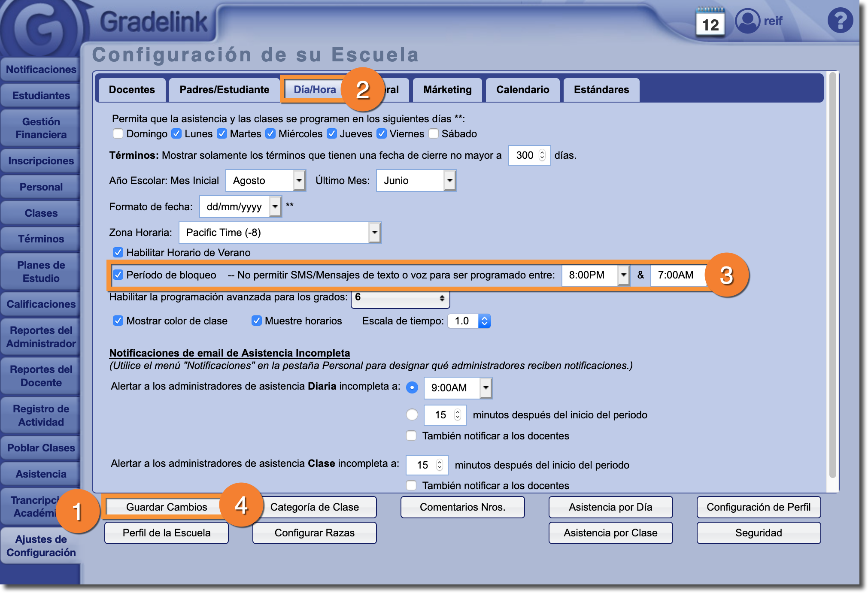Open Calificaciones in the sidebar
The image size is (868, 593).
point(41,304)
